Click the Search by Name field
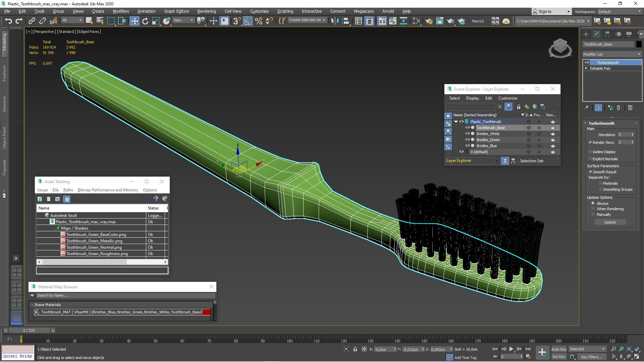Screen dimensions: 644x362 125,296
